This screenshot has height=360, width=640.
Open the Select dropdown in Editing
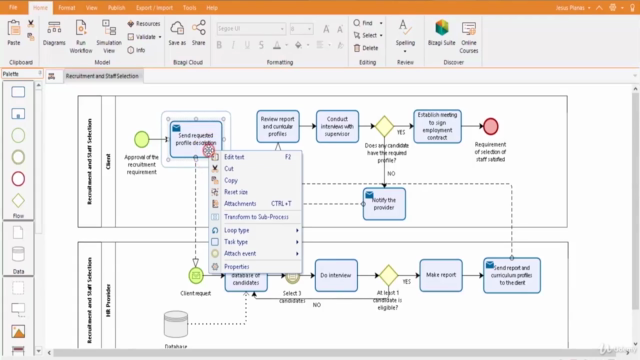(x=381, y=36)
